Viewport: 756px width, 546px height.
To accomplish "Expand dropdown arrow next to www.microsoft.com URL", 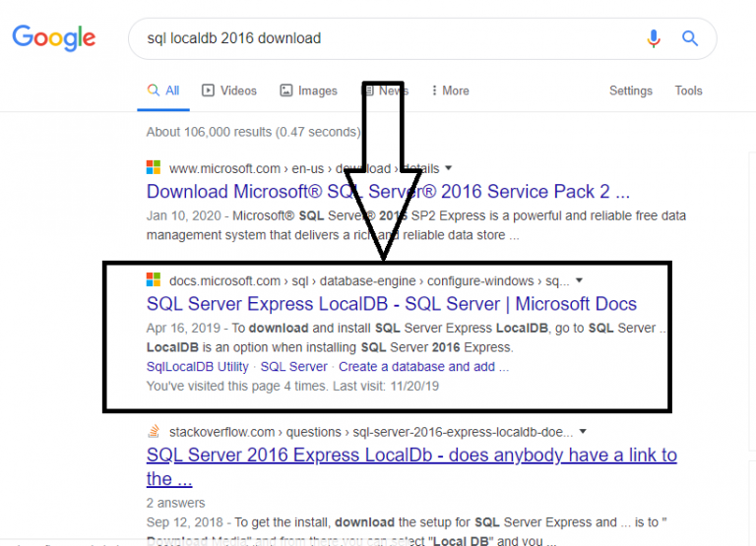I will [449, 168].
